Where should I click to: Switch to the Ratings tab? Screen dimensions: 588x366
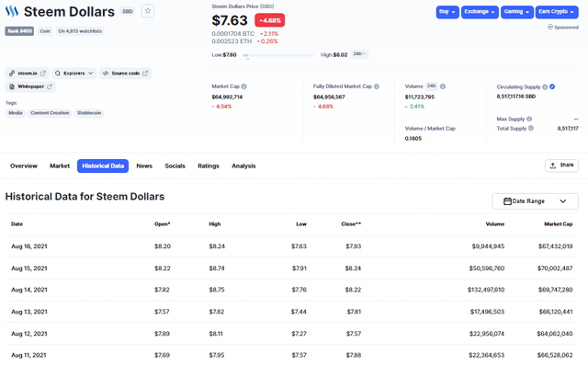click(x=209, y=166)
